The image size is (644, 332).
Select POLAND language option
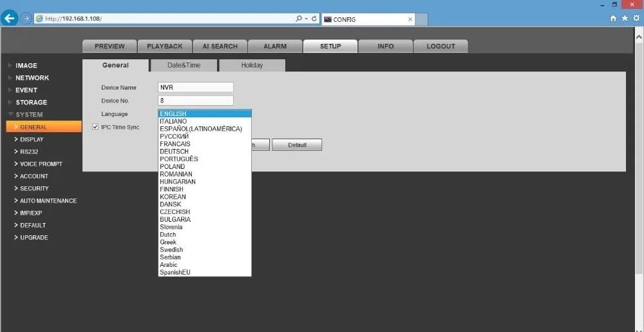coord(205,166)
